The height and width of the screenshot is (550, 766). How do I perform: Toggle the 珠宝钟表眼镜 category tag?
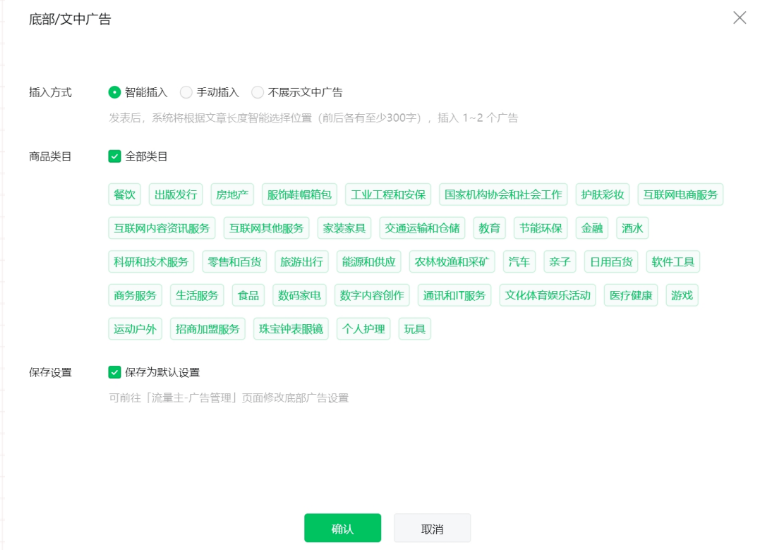click(291, 329)
